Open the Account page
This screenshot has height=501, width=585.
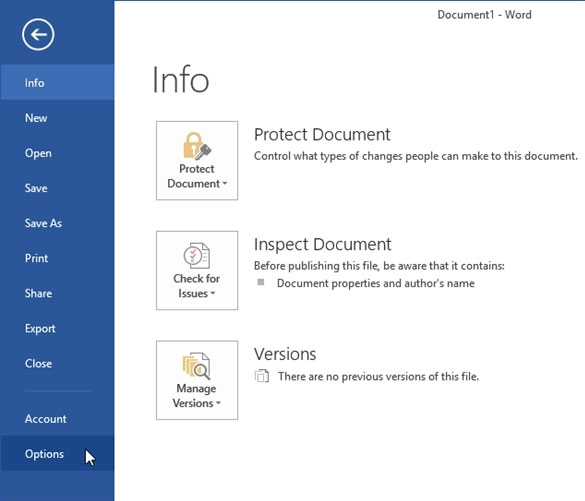click(x=57, y=419)
